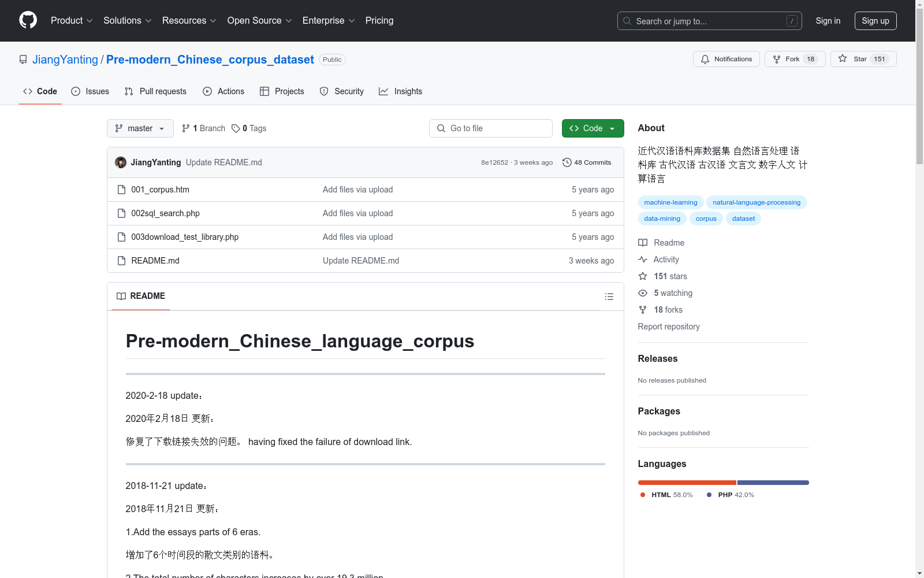Screen dimensions: 924x578
Task: Click the file icon beside README.md
Action: click(121, 261)
